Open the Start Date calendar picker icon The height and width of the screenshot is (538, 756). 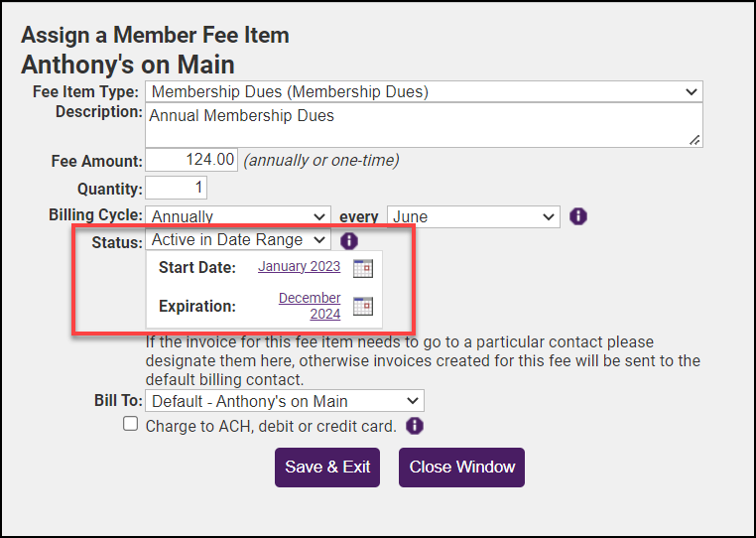pyautogui.click(x=363, y=267)
